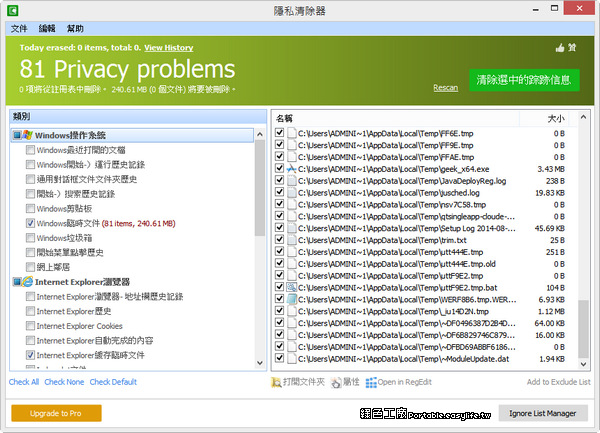Viewport: 600px width, 433px height.
Task: Click the Upgrade to Pro button
Action: (56, 413)
